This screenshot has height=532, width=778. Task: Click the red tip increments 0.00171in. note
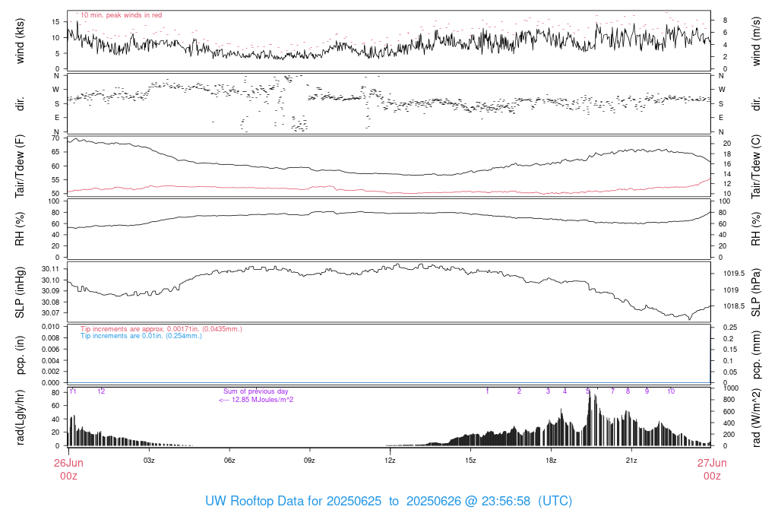click(161, 329)
